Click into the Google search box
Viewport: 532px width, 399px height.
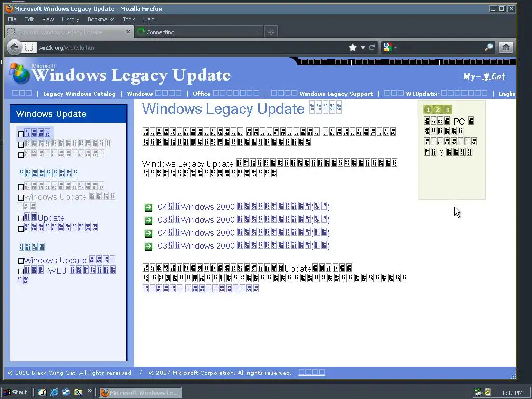click(x=441, y=47)
